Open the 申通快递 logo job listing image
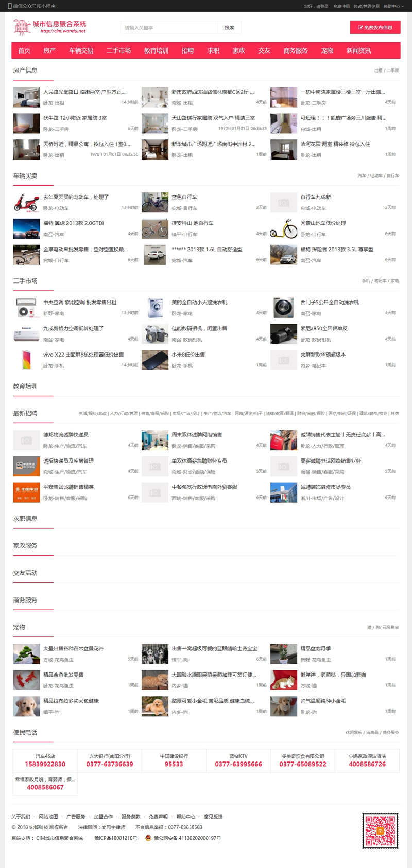The width and height of the screenshot is (412, 868). (26, 466)
